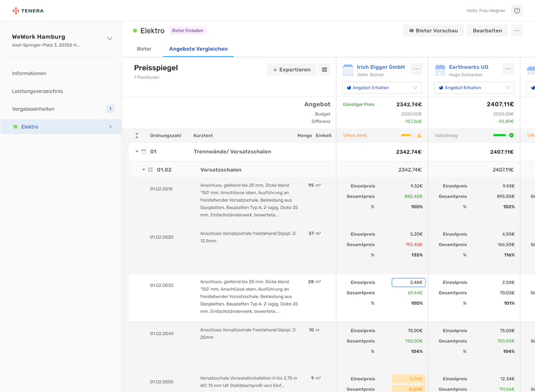Open Earthworks UG options menu

tap(508, 68)
